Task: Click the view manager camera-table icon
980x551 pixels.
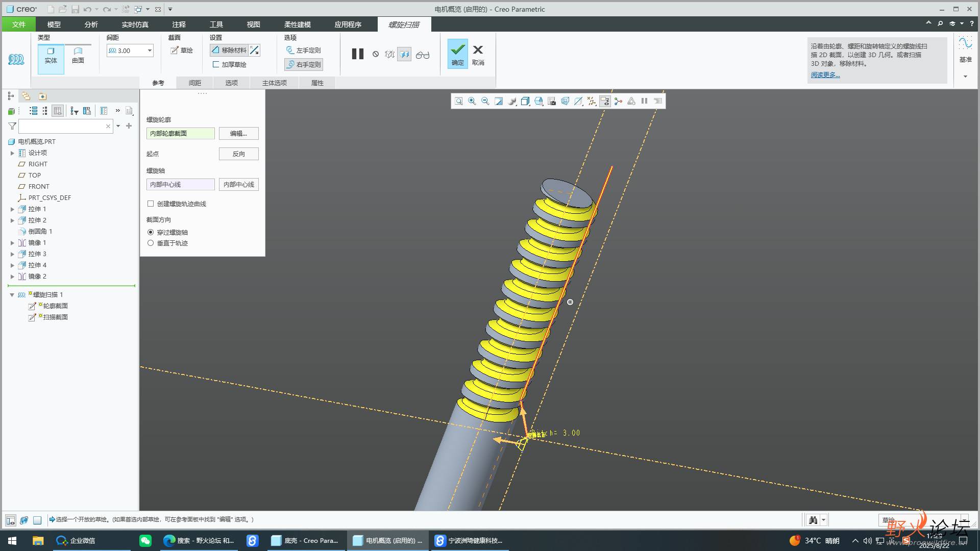Action: click(552, 101)
